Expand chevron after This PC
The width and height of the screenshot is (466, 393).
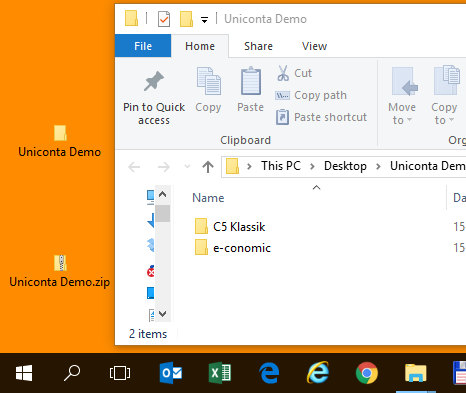tap(312, 166)
